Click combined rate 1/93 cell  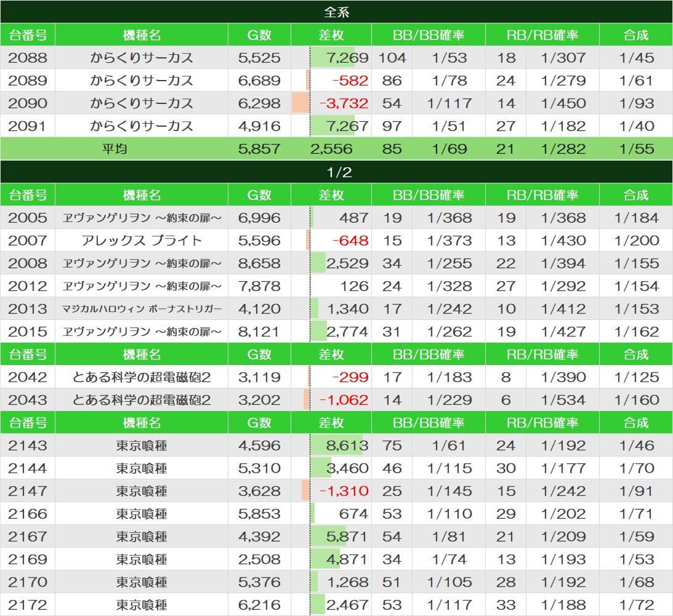coord(636,103)
